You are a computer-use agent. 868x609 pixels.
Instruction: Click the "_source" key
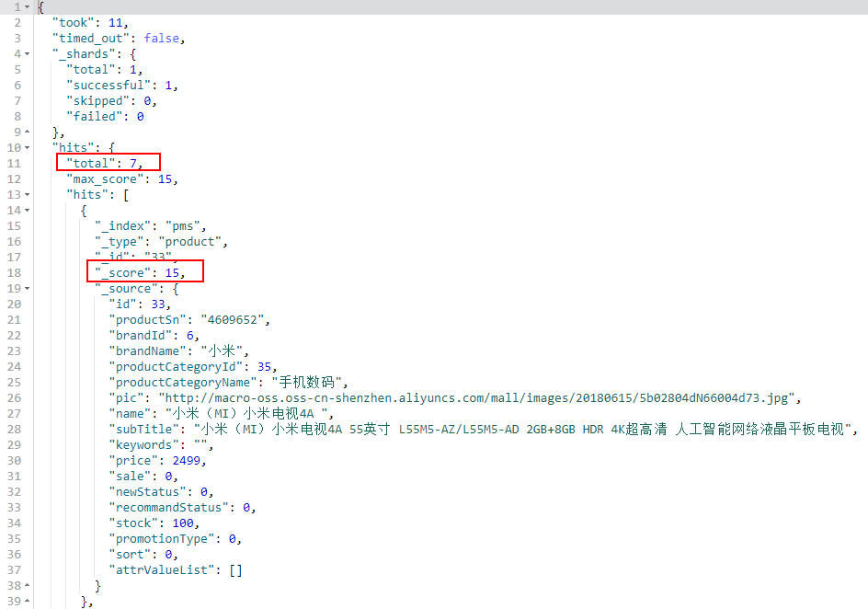tap(126, 289)
